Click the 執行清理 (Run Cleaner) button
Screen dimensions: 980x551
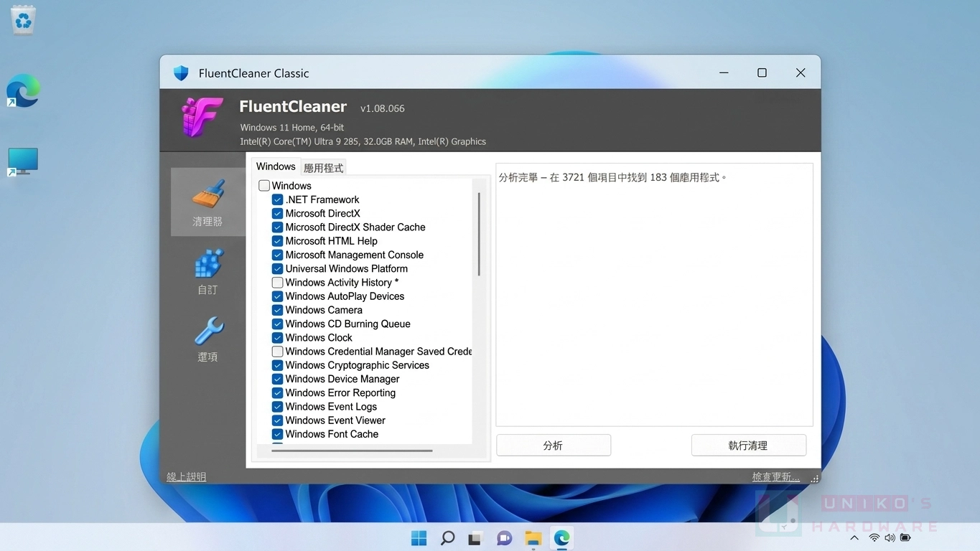point(748,446)
